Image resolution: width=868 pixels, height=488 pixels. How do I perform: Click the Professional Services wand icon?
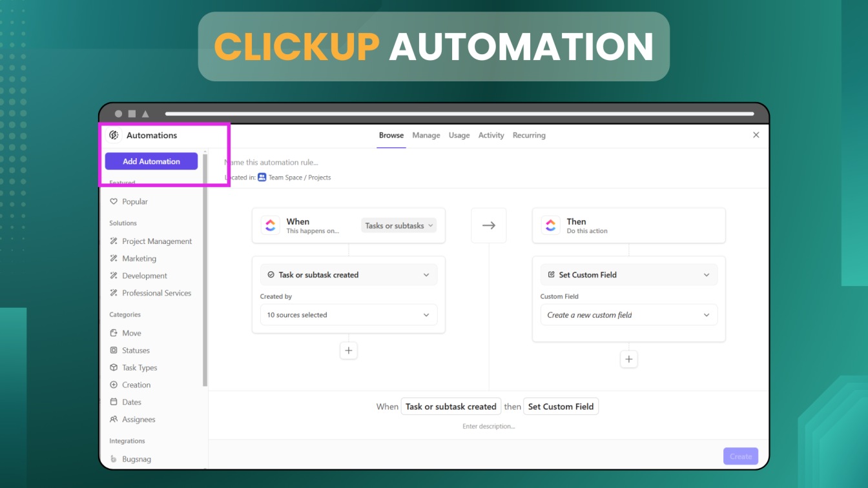click(114, 293)
